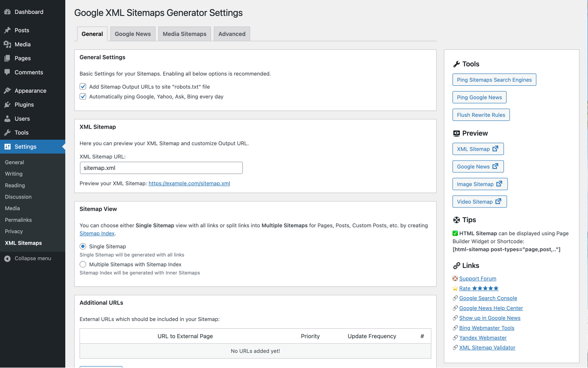Click the chain icon beside XML Sitemap Validator
The height and width of the screenshot is (368, 588).
(455, 348)
